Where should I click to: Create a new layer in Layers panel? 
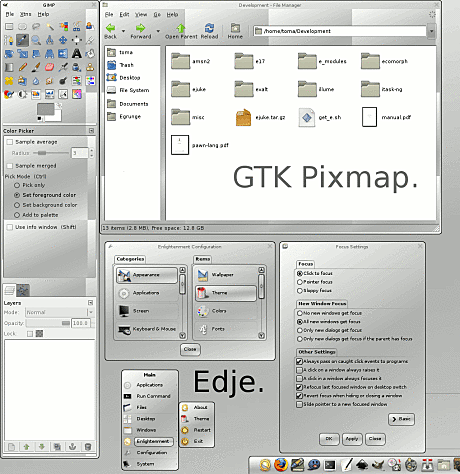point(12,447)
